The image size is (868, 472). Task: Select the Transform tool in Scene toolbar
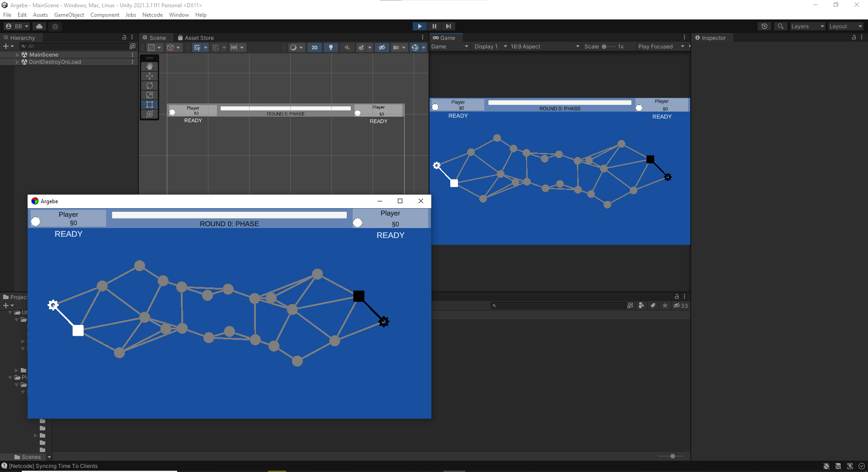(150, 114)
